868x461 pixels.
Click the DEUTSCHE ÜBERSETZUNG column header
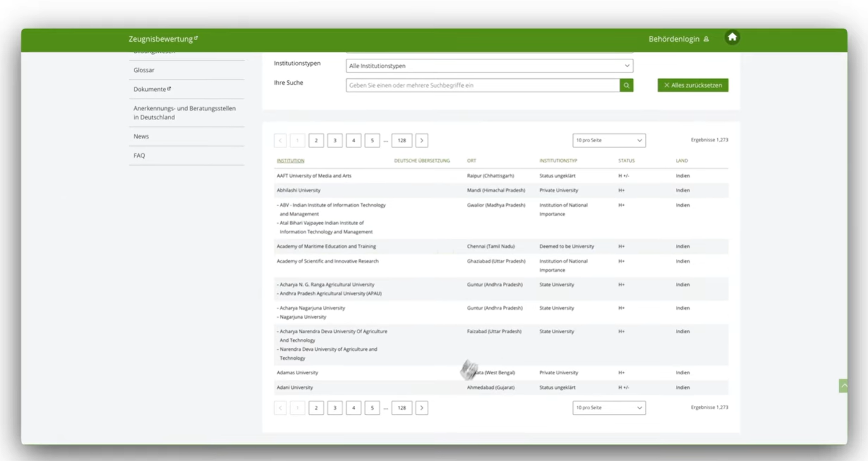422,161
